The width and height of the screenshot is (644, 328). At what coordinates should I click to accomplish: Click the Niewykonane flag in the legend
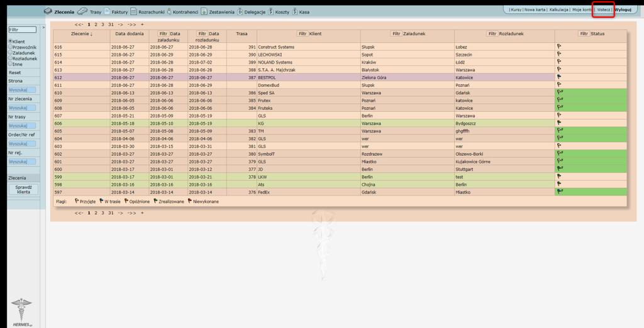pos(190,201)
